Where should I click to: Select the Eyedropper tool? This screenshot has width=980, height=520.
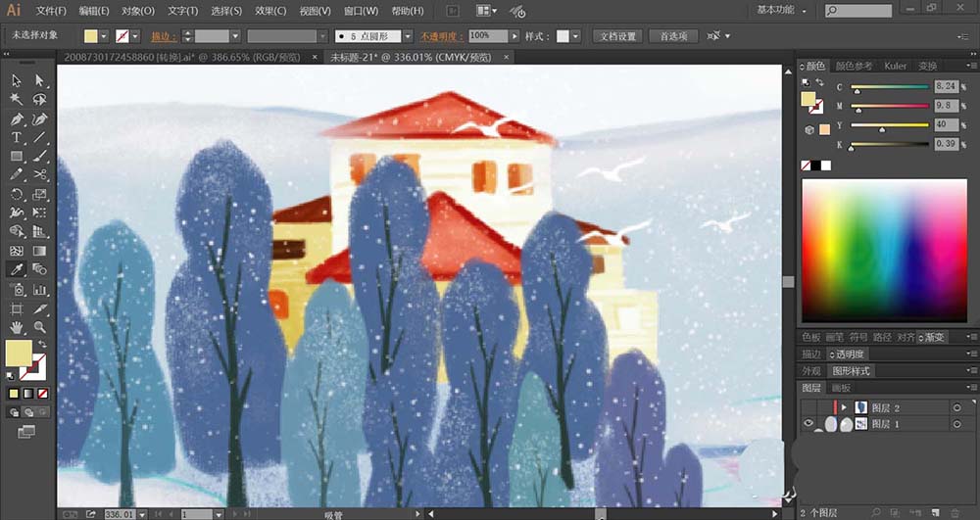pyautogui.click(x=17, y=269)
